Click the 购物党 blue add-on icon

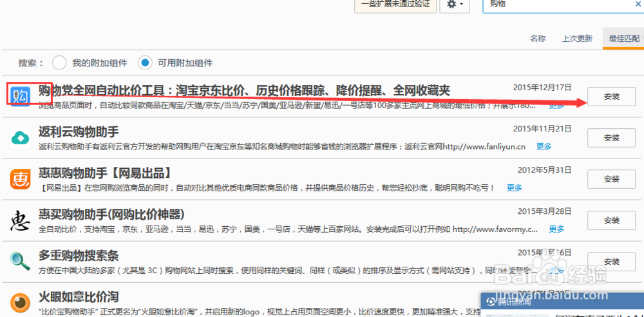coord(21,96)
